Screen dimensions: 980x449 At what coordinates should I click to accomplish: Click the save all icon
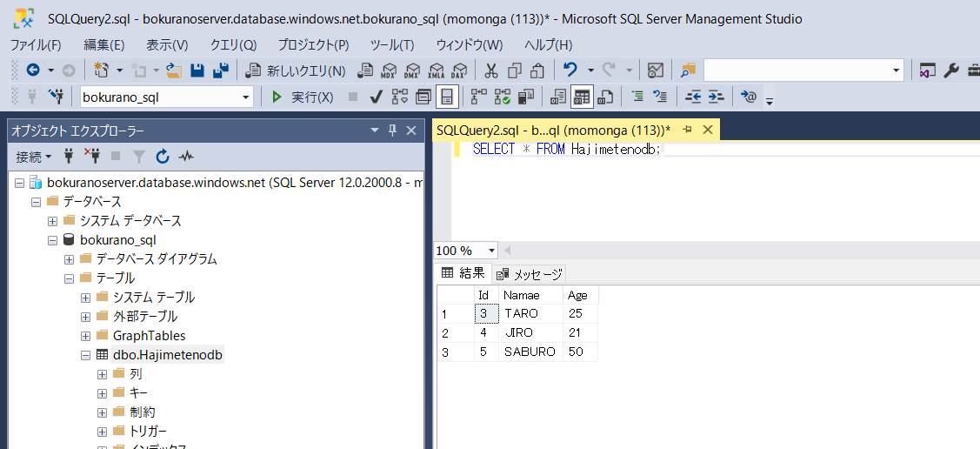point(220,70)
